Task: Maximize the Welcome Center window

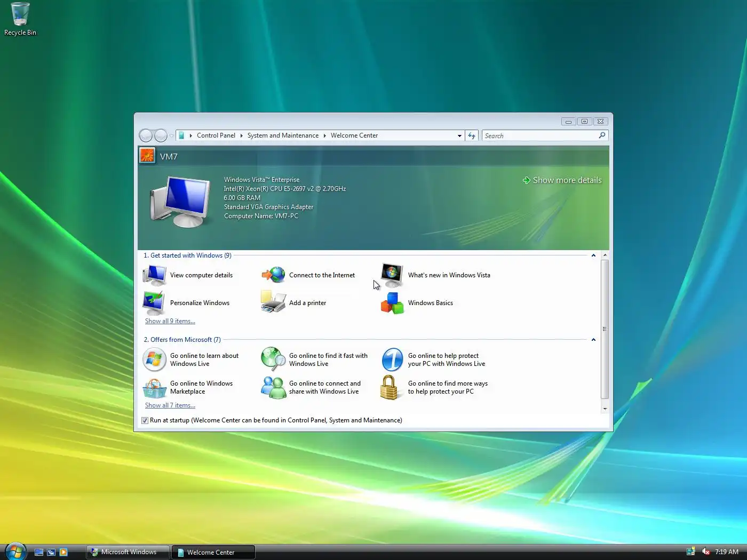Action: click(x=584, y=122)
